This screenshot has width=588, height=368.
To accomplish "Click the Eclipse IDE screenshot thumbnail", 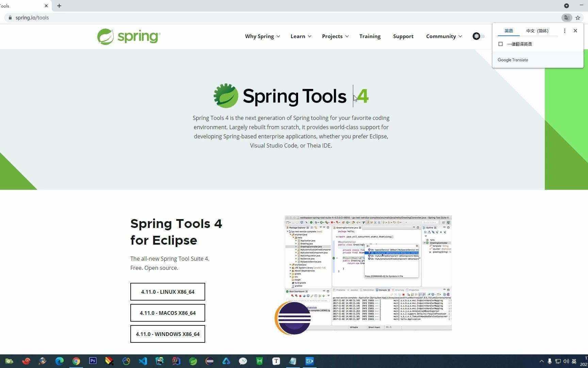I will (x=369, y=273).
